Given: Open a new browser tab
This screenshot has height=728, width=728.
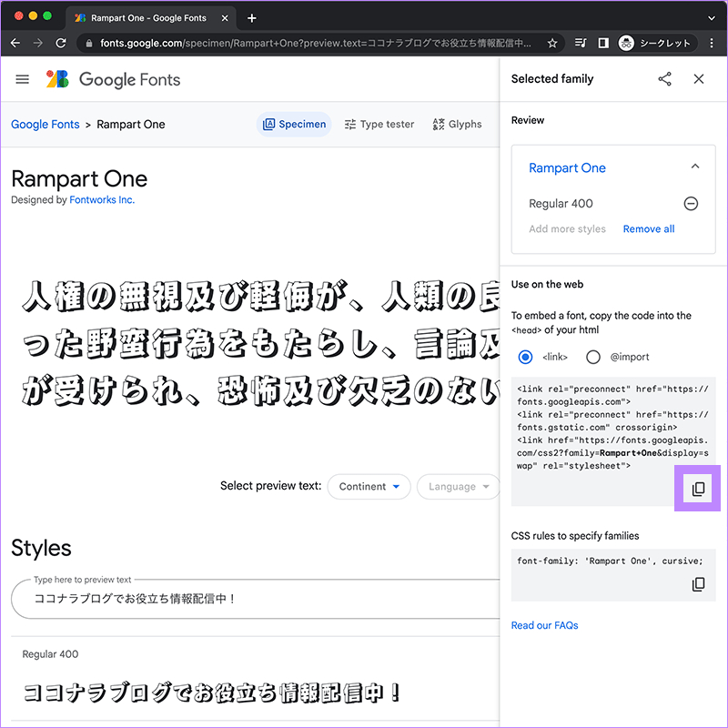Looking at the screenshot, I should point(252,18).
